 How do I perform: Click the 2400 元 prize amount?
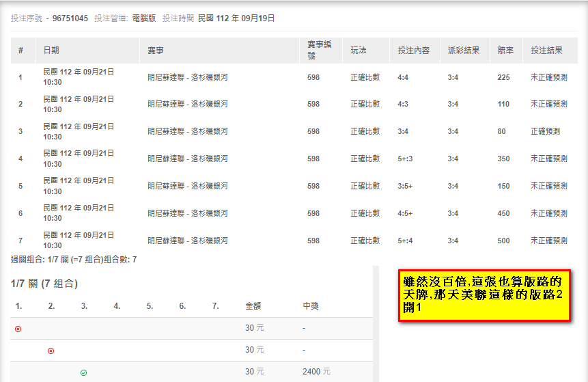point(316,372)
